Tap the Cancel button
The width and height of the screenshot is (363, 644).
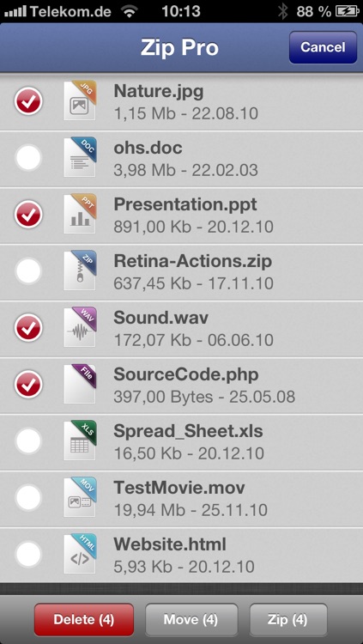point(323,47)
